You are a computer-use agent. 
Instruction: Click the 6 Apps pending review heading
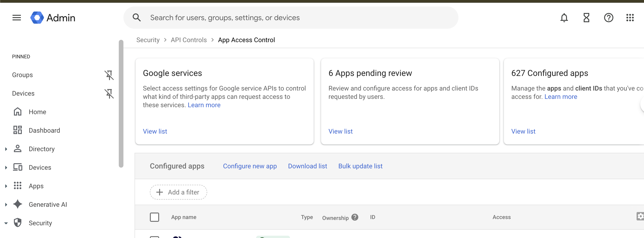370,73
